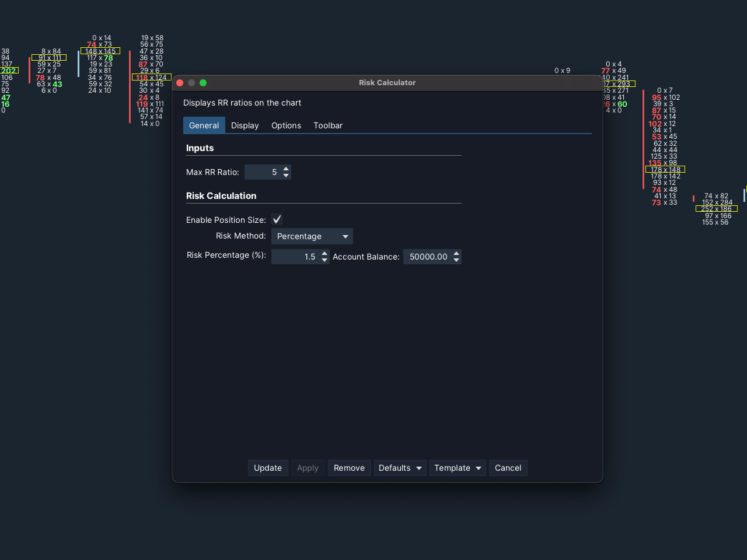Switch to the Display tab
The height and width of the screenshot is (560, 747).
click(x=245, y=125)
